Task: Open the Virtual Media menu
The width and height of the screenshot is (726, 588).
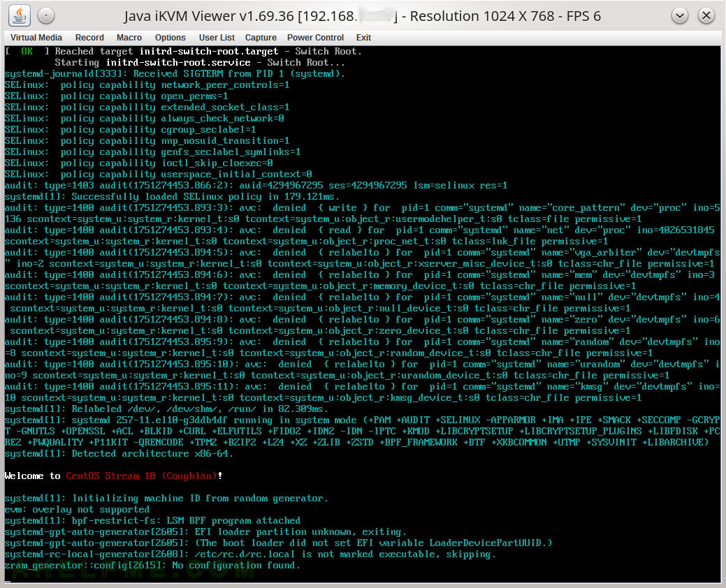Action: 36,38
